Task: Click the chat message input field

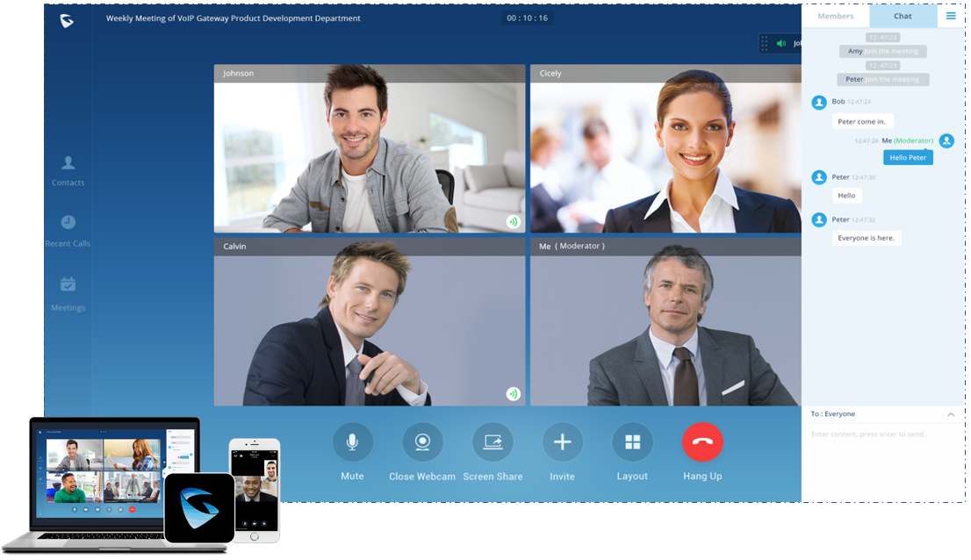Action: 882,434
